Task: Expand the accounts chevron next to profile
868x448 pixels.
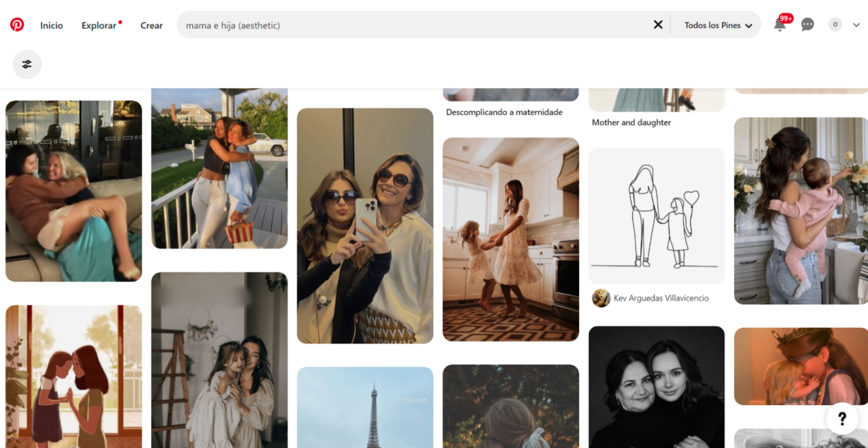Action: 856,25
